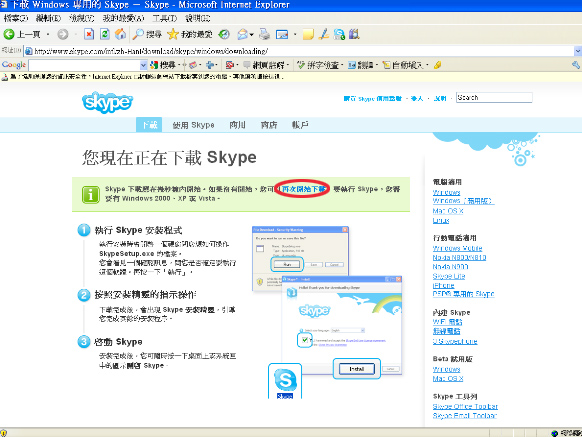
Task: Click the Skype logo on the page
Action: (107, 102)
